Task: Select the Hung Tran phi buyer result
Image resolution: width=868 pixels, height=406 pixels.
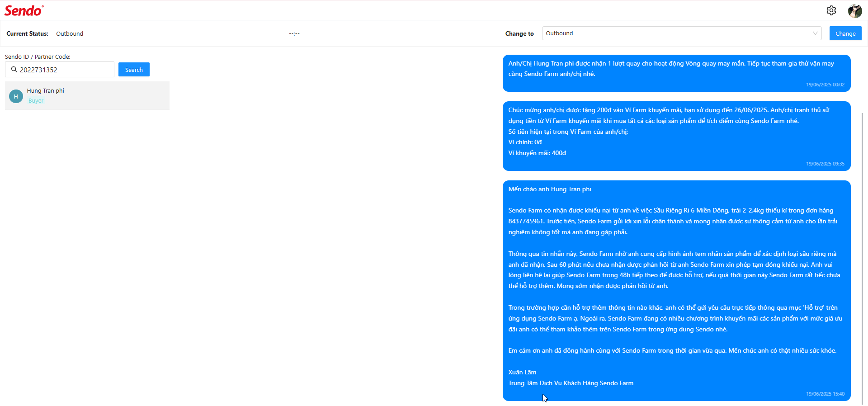Action: click(x=87, y=96)
